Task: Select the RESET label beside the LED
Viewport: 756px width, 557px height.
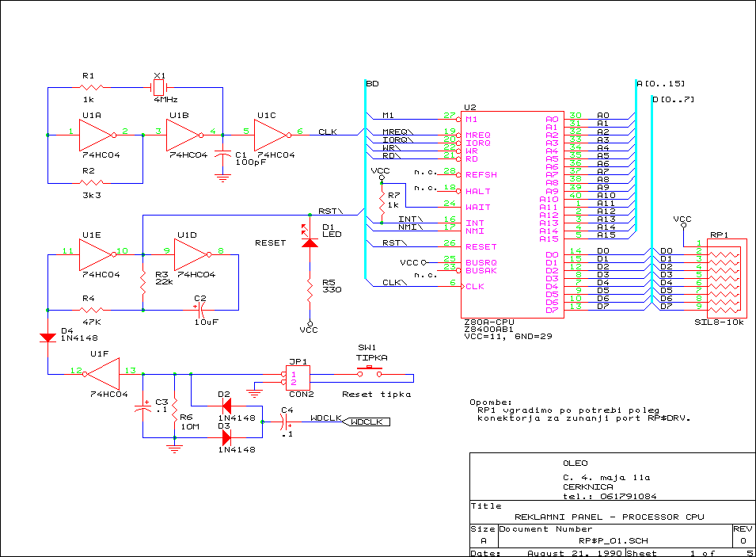Action: pos(271,242)
